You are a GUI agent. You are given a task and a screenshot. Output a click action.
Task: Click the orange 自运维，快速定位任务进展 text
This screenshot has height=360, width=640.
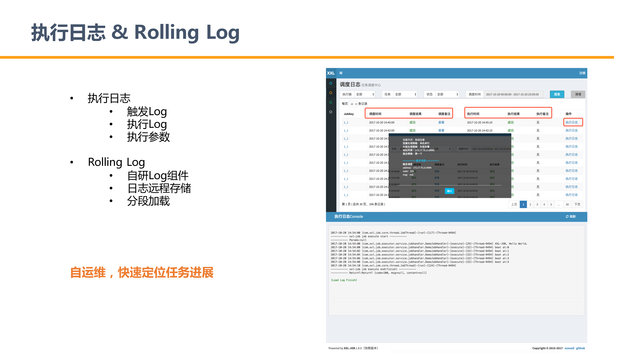[x=142, y=272]
